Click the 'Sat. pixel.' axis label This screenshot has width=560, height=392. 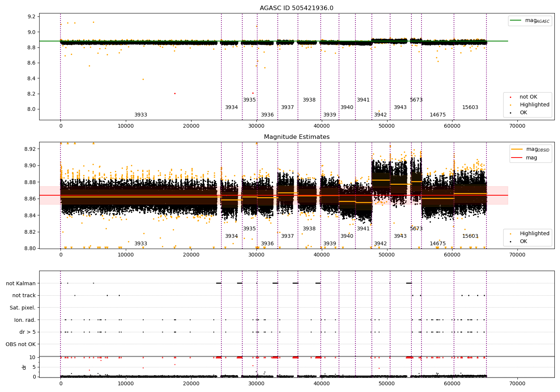pyautogui.click(x=23, y=308)
